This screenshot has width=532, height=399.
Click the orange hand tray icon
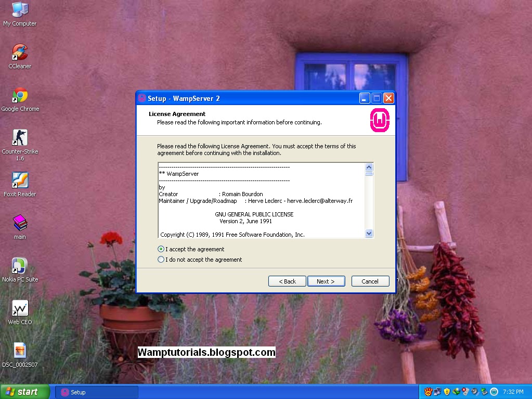[428, 392]
